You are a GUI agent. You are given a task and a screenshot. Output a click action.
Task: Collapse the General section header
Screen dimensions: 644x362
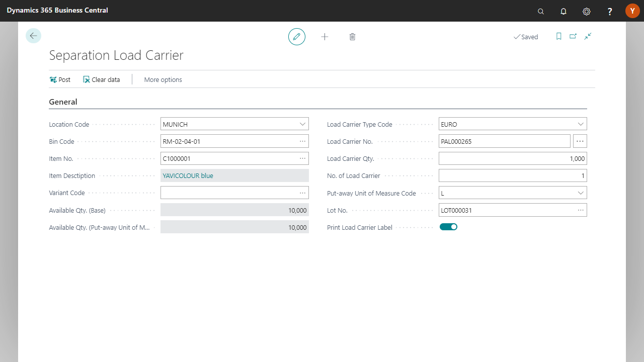tap(63, 102)
